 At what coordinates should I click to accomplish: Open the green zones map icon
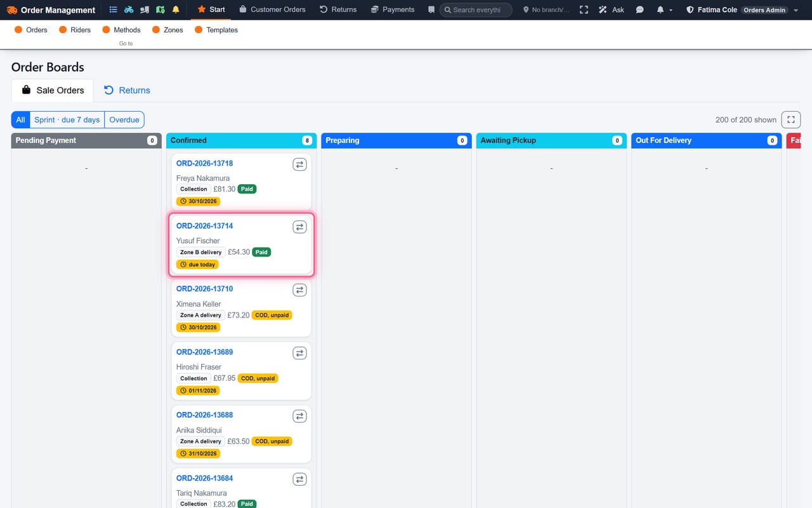tap(160, 10)
